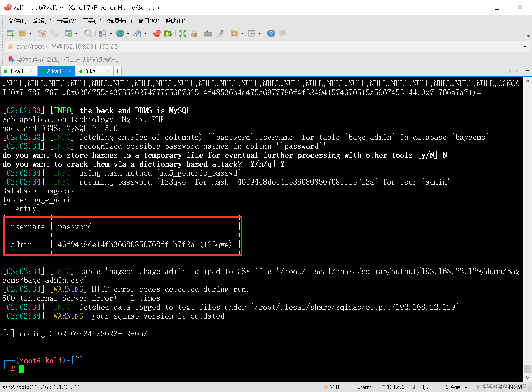Close the 2 kali tab
Screen dimensions: 532x392
click(x=70, y=71)
